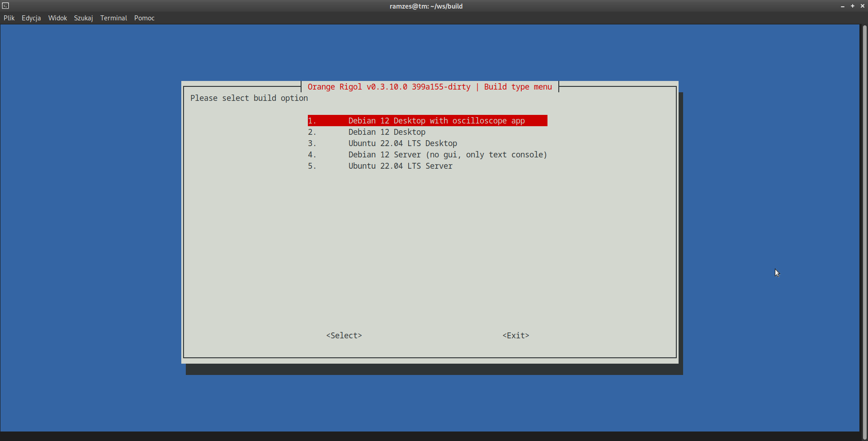Viewport: 868px width, 441px height.
Task: Click the terminal icon in title bar
Action: click(5, 6)
